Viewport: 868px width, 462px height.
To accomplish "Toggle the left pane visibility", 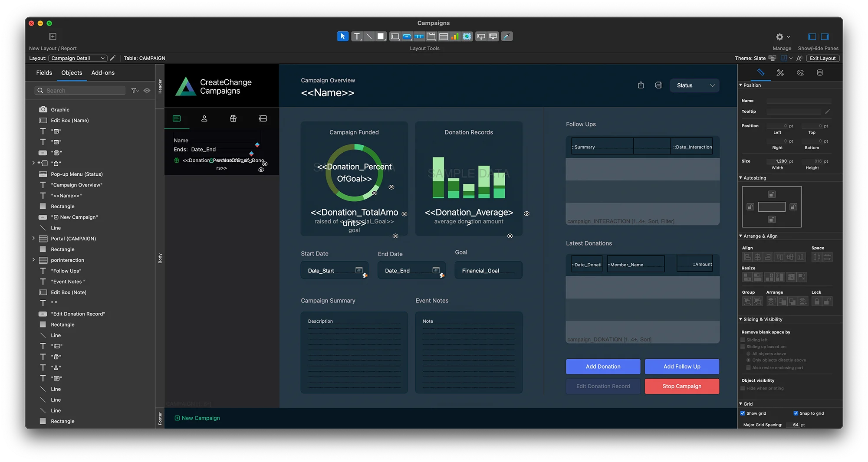I will 812,37.
